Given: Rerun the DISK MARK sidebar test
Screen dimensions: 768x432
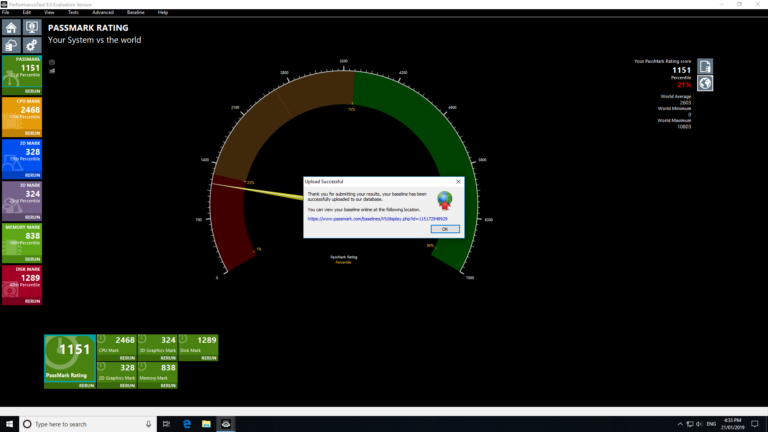Looking at the screenshot, I should pyautogui.click(x=32, y=301).
